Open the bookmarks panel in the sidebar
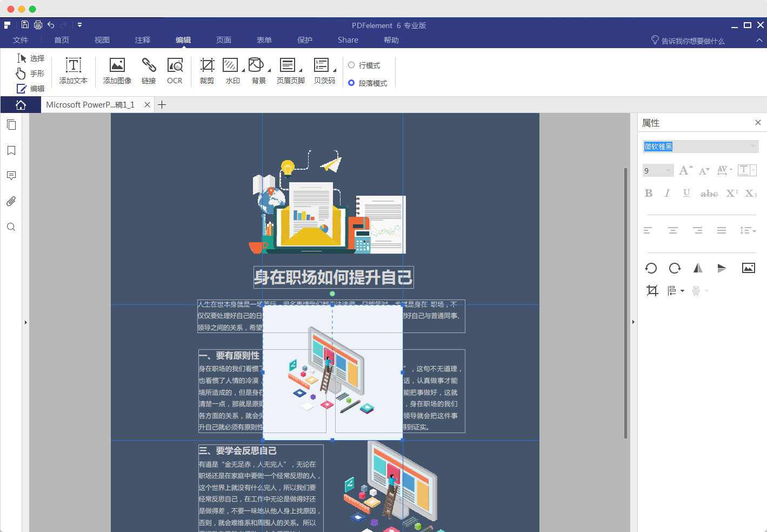 point(11,150)
